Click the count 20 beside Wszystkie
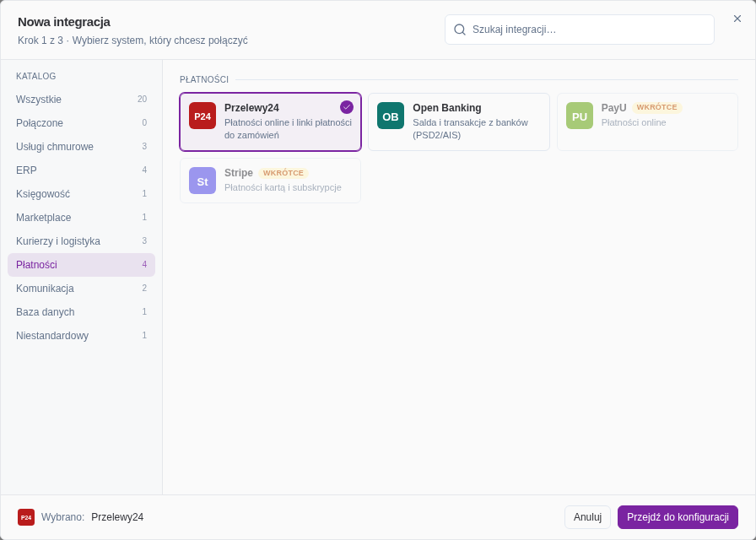The width and height of the screenshot is (756, 540). pyautogui.click(x=142, y=100)
